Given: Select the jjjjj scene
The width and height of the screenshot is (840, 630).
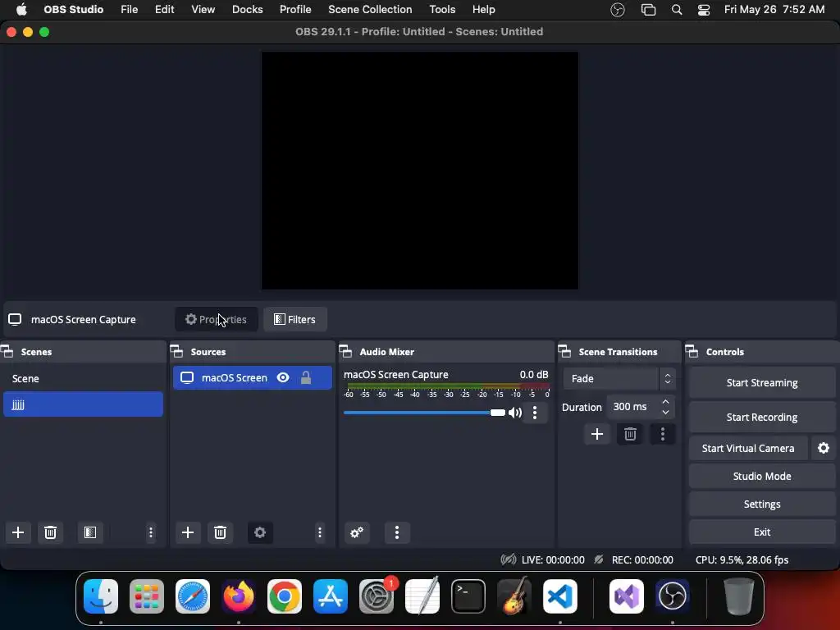Looking at the screenshot, I should [83, 404].
